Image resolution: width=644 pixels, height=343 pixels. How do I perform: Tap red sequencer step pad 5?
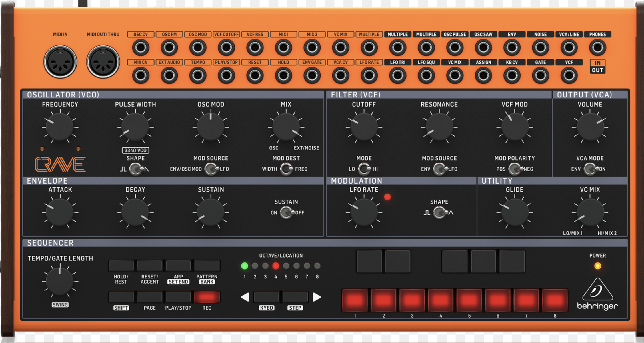[469, 300]
